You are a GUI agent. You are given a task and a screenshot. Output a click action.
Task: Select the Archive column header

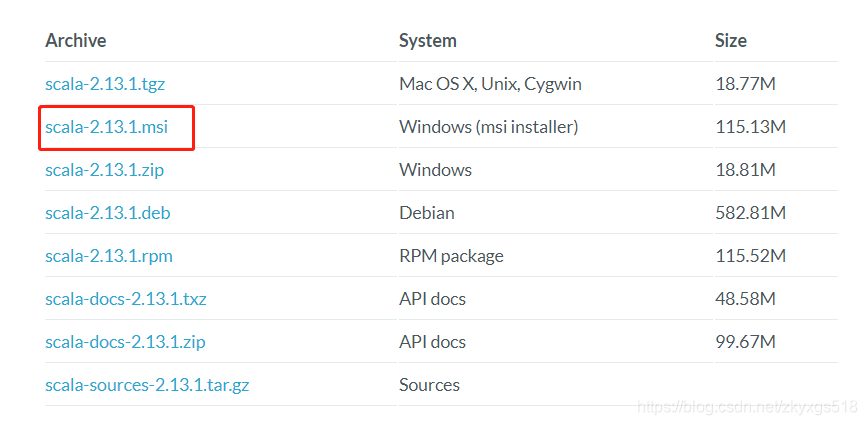point(76,40)
